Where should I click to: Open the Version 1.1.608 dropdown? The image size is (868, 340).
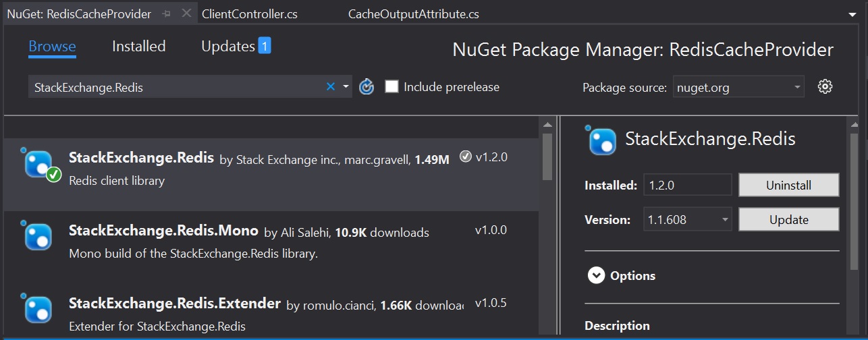tap(688, 219)
